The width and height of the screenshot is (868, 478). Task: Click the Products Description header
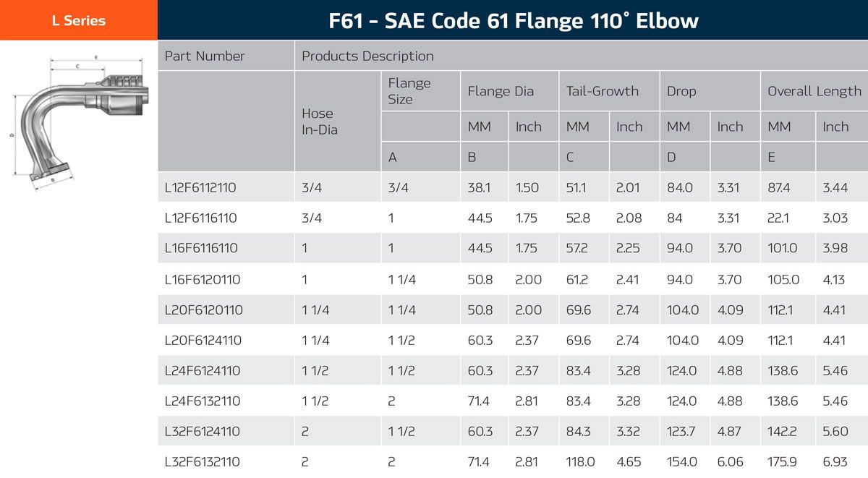pos(367,56)
